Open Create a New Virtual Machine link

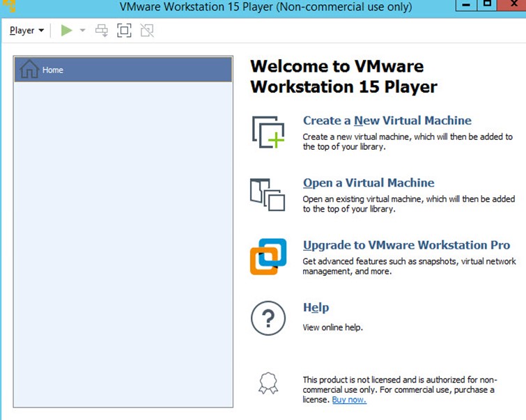pyautogui.click(x=387, y=120)
